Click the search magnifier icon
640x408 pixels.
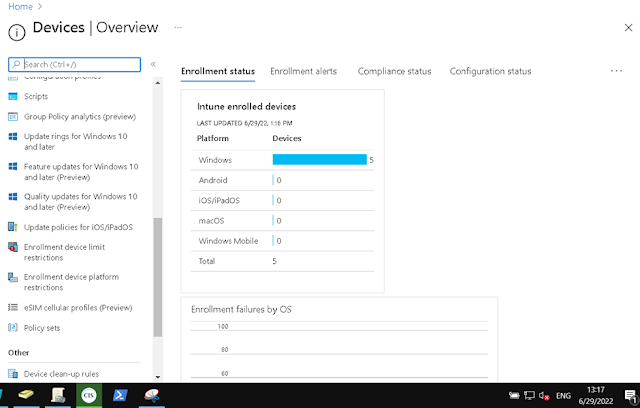coord(16,64)
